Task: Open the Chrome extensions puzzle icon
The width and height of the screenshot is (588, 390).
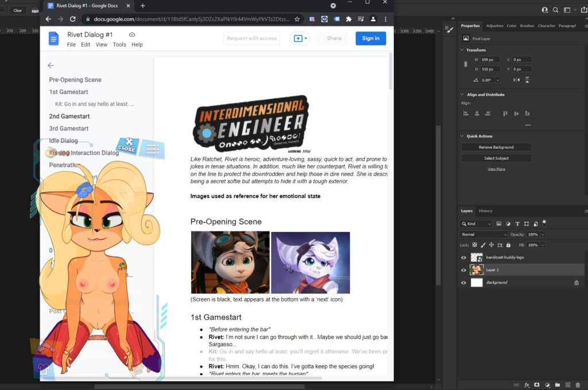Action: click(349, 19)
